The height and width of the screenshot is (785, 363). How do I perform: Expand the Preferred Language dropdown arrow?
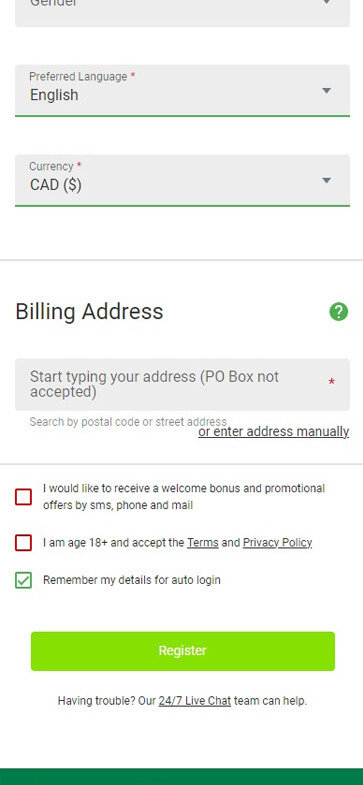click(x=326, y=91)
